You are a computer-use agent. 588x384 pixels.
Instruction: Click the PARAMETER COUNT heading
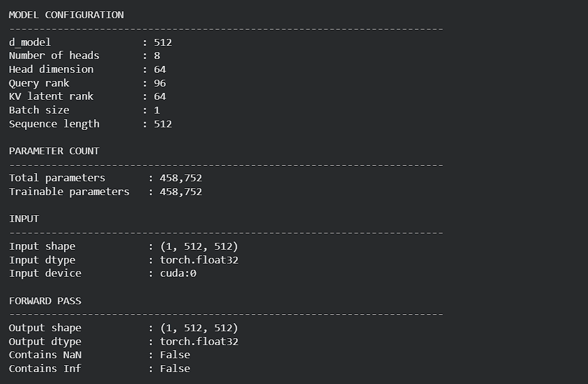click(x=55, y=151)
